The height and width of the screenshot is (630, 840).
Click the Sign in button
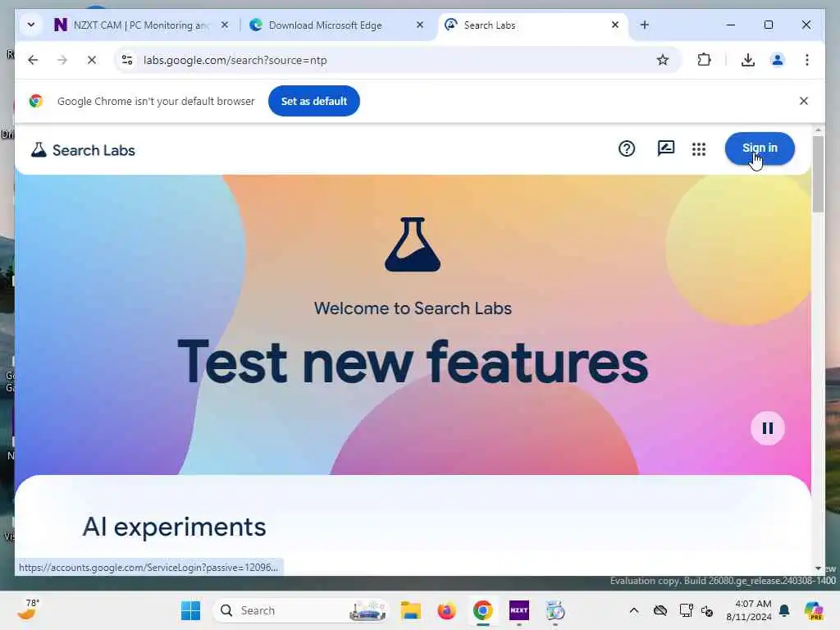point(760,148)
